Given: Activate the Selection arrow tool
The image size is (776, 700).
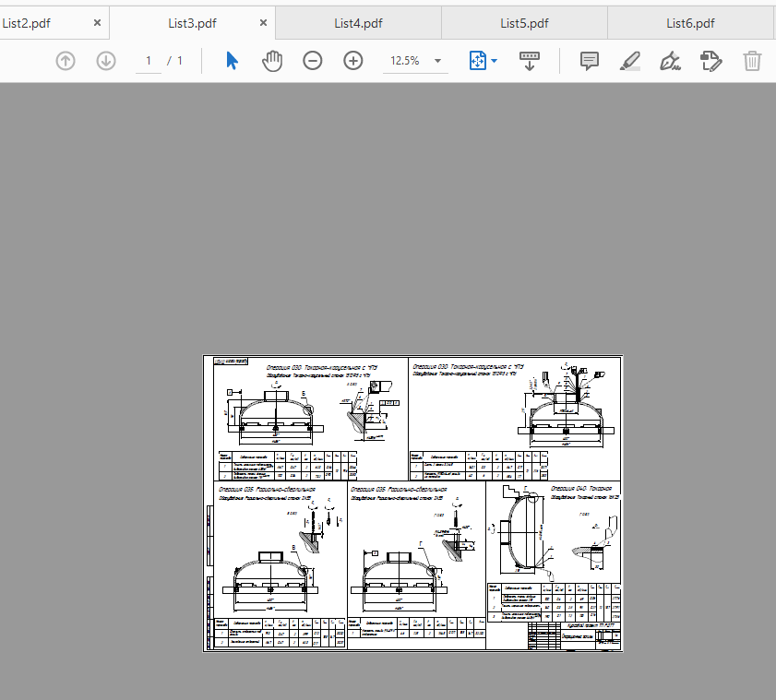Looking at the screenshot, I should (x=232, y=61).
